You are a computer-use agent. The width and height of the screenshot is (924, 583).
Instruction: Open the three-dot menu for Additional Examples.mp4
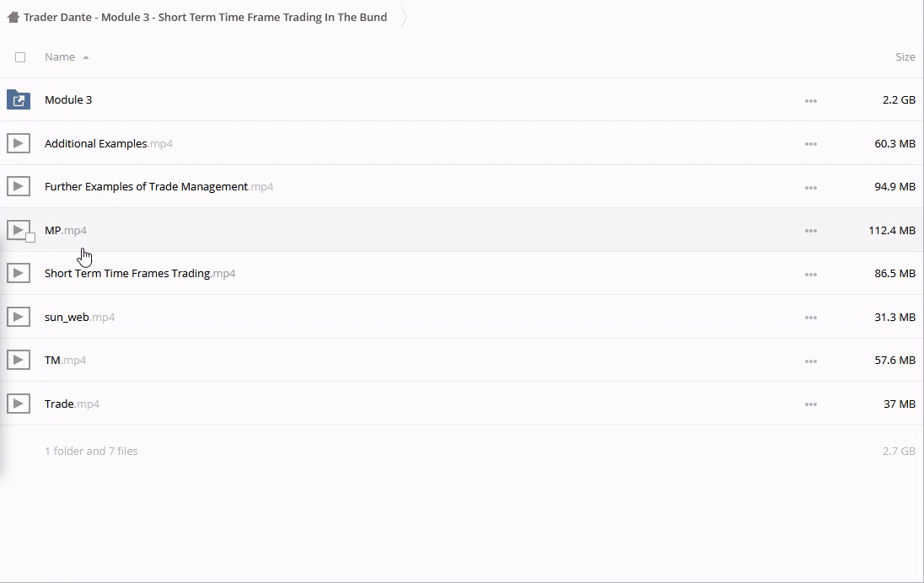pos(810,144)
